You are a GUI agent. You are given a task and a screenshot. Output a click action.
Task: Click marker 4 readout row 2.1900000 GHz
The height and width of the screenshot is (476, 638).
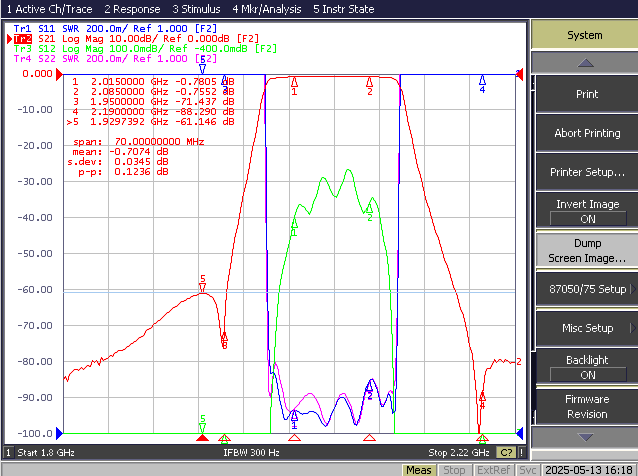[153, 111]
